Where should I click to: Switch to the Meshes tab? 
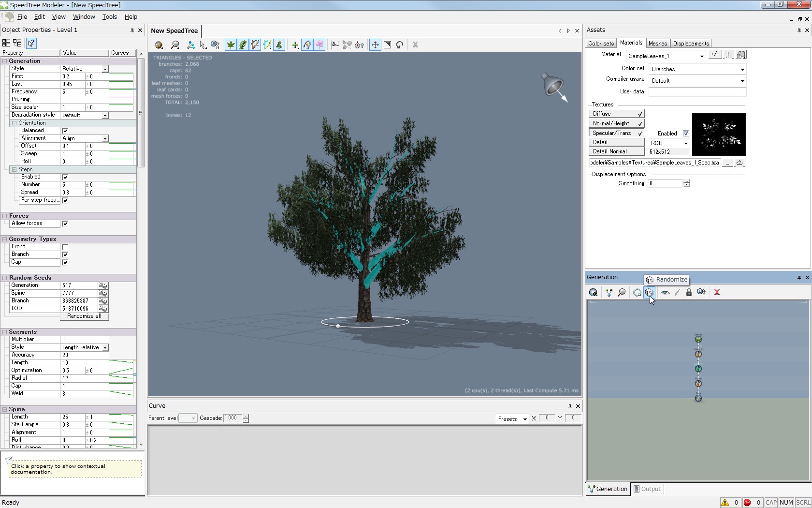click(x=657, y=44)
